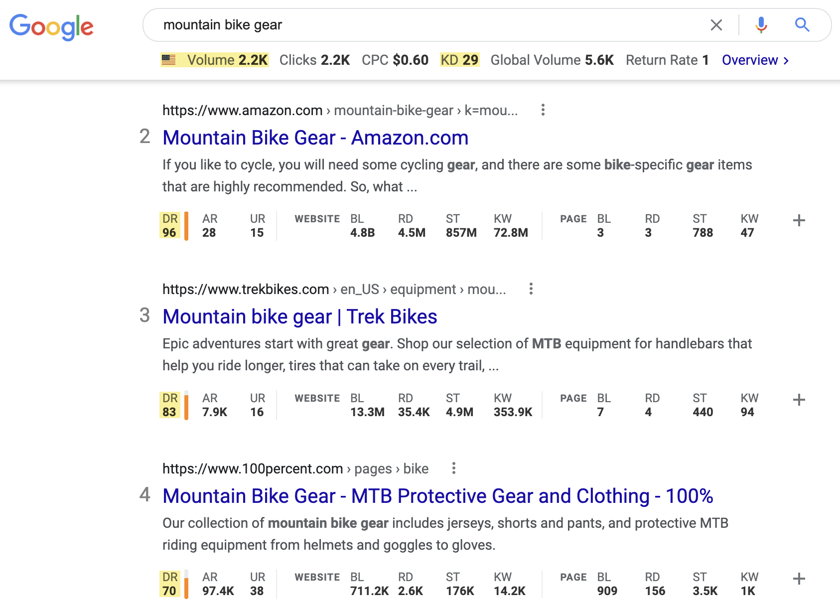The height and width of the screenshot is (616, 840).
Task: Open the three-dot menu beside the trekbikes.com URL
Action: (x=531, y=289)
